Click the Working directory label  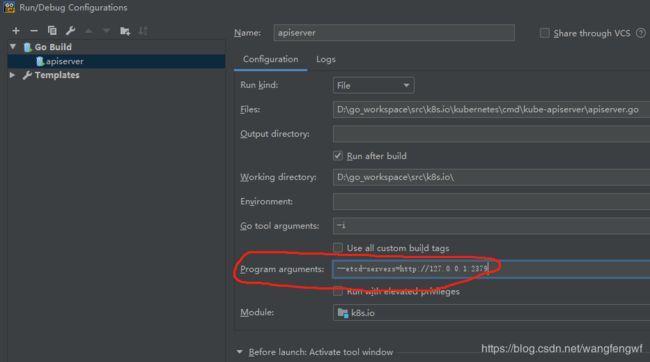click(x=278, y=177)
